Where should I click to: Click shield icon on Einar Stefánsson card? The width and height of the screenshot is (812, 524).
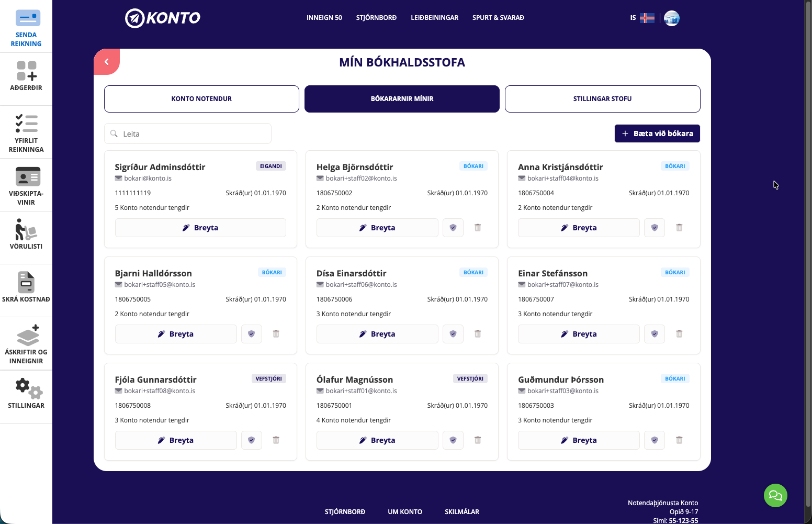(655, 334)
